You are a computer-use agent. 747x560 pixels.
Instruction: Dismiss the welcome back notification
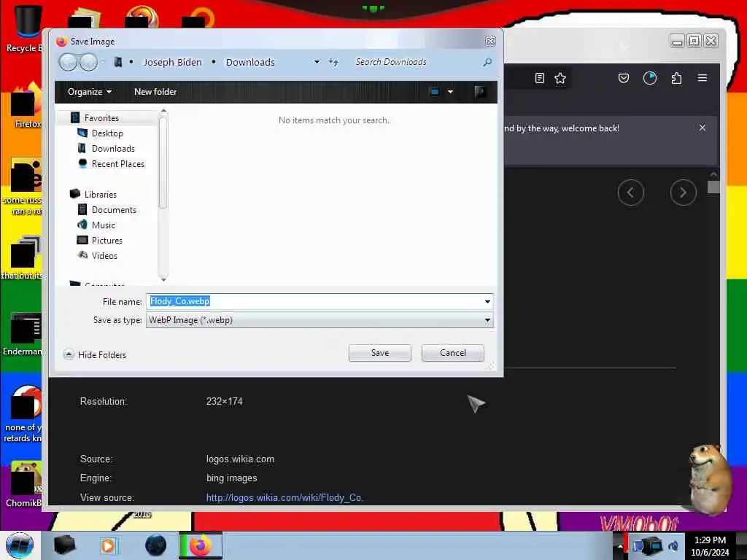click(703, 128)
